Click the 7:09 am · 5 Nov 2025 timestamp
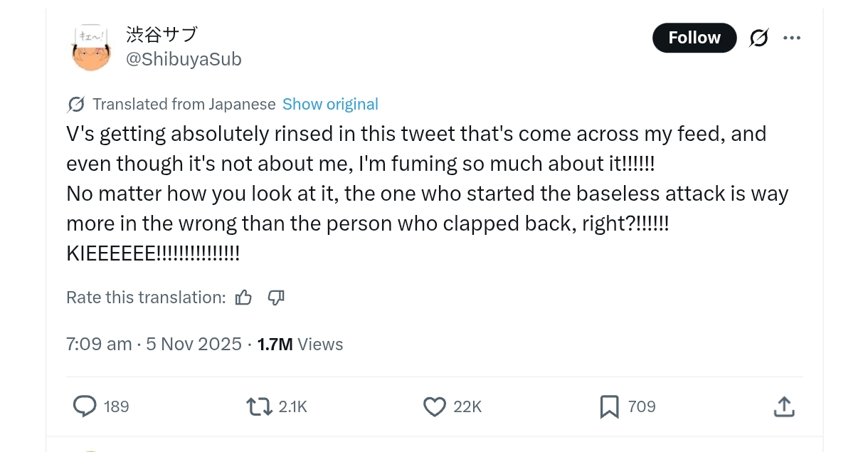The height and width of the screenshot is (452, 868). (x=154, y=345)
